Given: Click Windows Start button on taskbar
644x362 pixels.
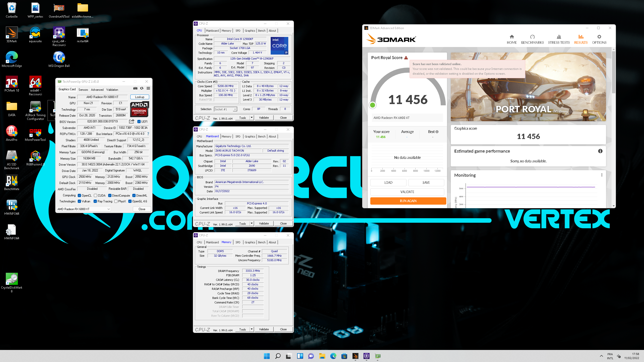Looking at the screenshot, I should point(267,356).
